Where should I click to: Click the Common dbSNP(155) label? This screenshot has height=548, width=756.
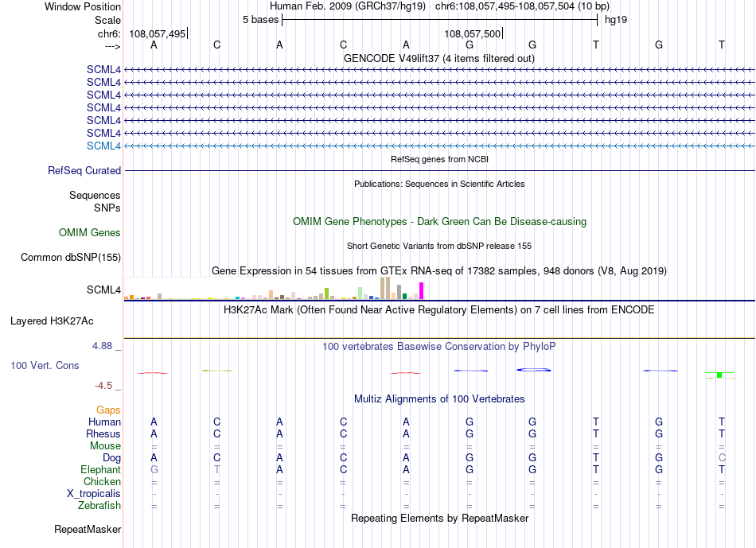point(71,258)
